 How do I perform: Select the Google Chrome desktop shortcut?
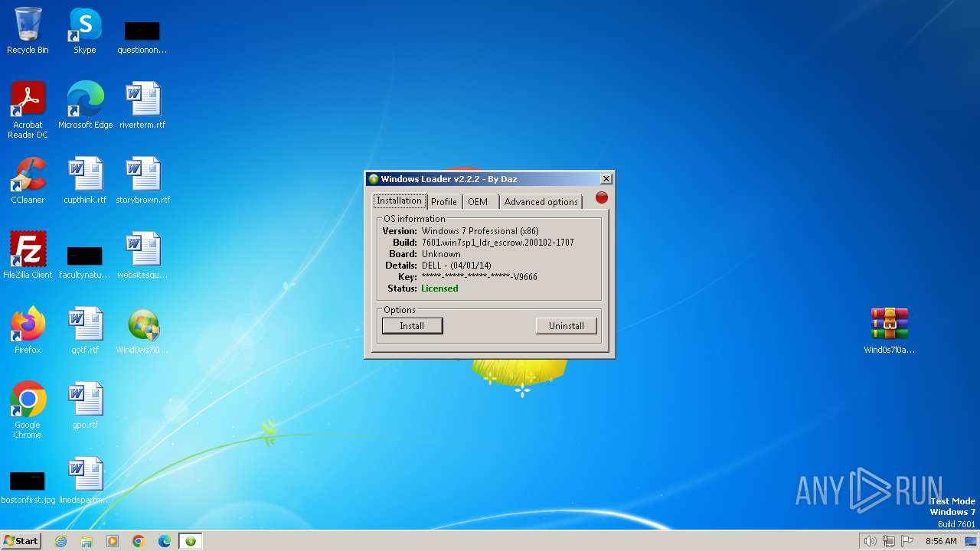pyautogui.click(x=28, y=410)
